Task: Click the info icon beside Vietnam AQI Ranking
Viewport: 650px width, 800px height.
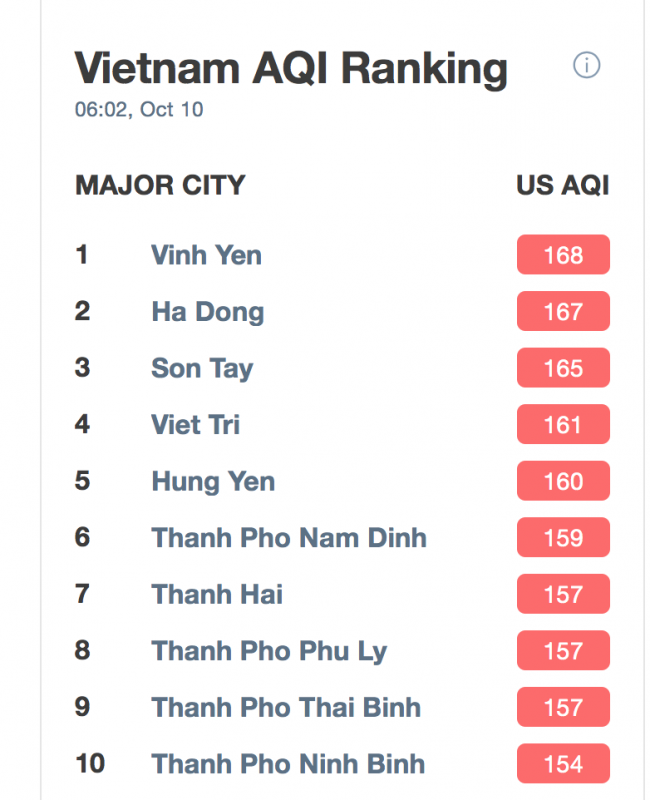Action: click(x=586, y=65)
